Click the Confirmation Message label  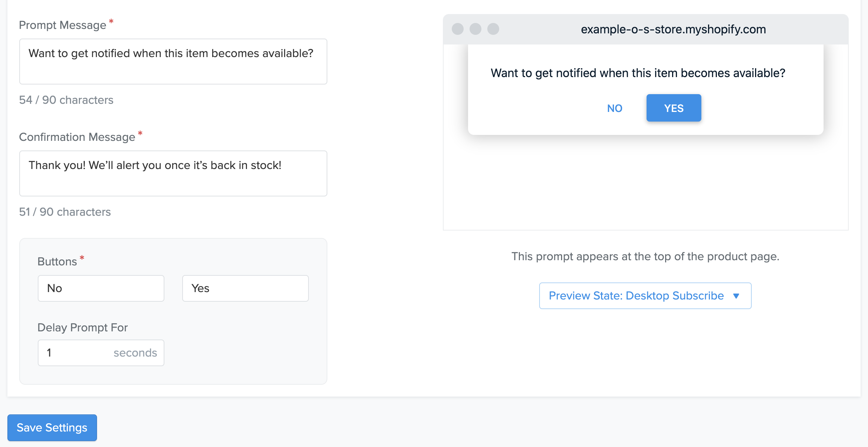(x=77, y=137)
